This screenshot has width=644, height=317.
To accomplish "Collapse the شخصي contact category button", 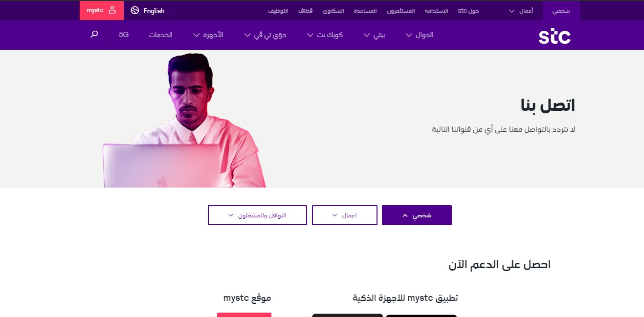I will [417, 215].
